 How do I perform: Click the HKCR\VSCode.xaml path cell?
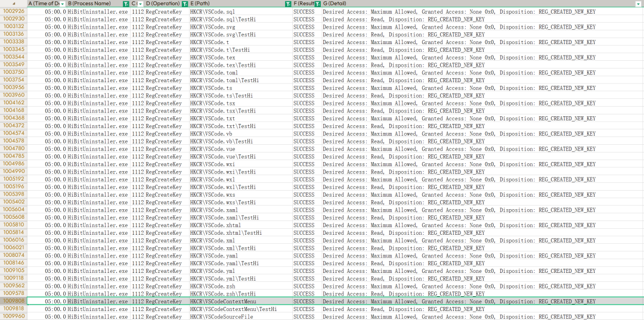pos(241,210)
